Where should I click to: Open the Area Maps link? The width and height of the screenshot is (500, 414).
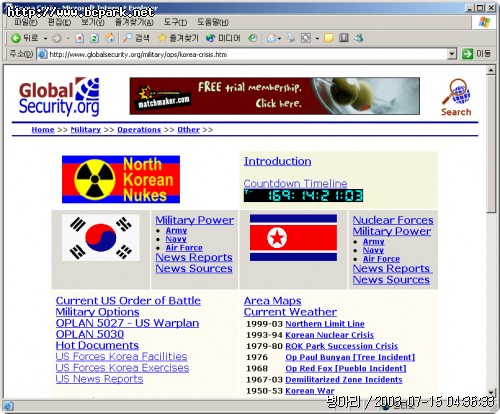(x=272, y=301)
